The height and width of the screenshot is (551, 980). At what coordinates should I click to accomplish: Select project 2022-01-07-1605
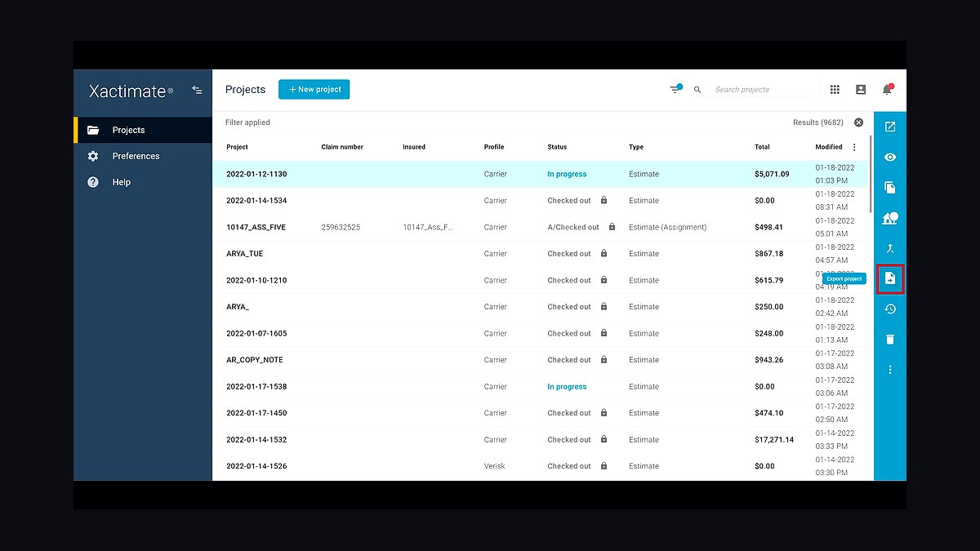coord(256,333)
